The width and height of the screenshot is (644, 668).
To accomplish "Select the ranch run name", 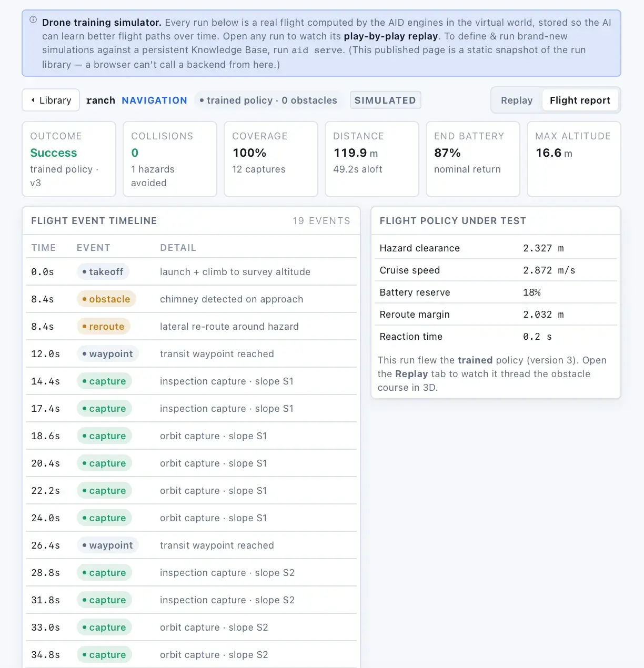I will (100, 100).
